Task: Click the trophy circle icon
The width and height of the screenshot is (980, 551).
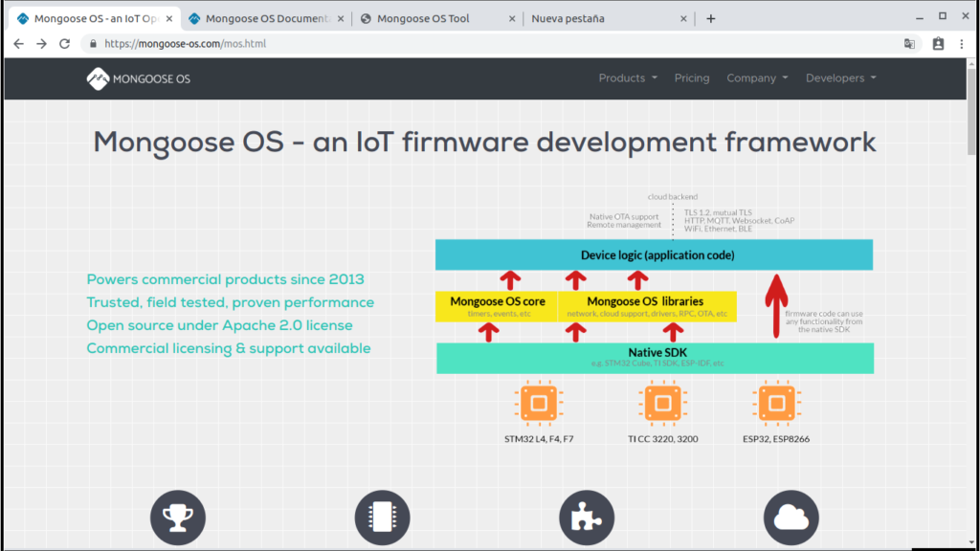Action: point(177,518)
